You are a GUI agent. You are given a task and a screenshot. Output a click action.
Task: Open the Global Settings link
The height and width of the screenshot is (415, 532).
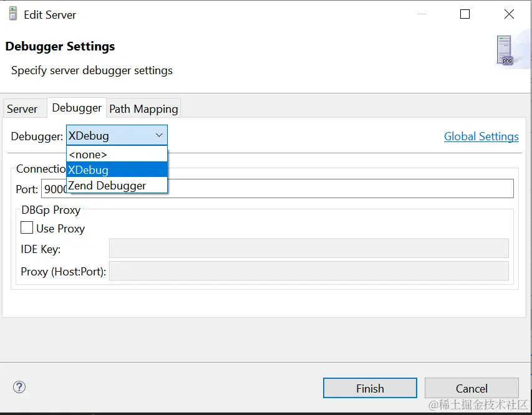481,136
